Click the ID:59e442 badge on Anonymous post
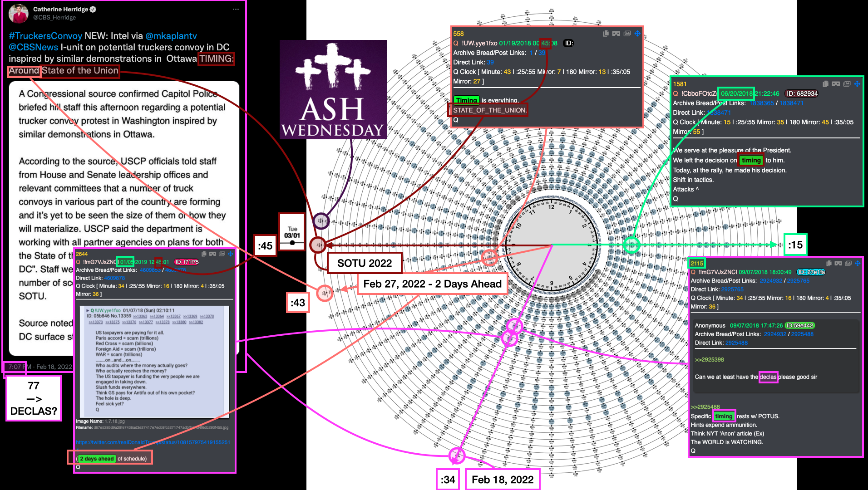Image resolution: width=868 pixels, height=490 pixels. point(800,326)
